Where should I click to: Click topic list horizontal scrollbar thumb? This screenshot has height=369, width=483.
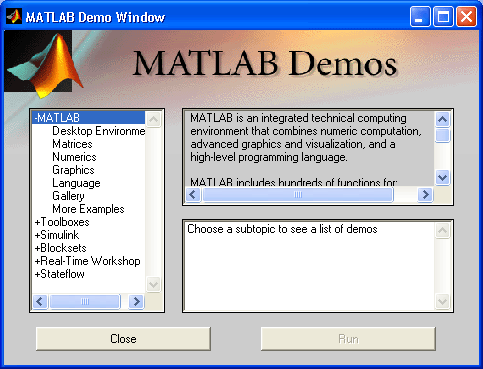tap(85, 302)
